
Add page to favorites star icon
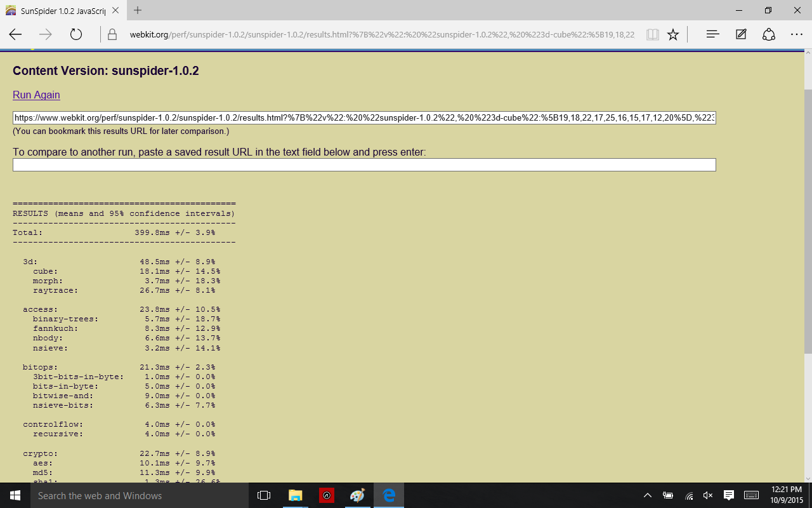673,34
